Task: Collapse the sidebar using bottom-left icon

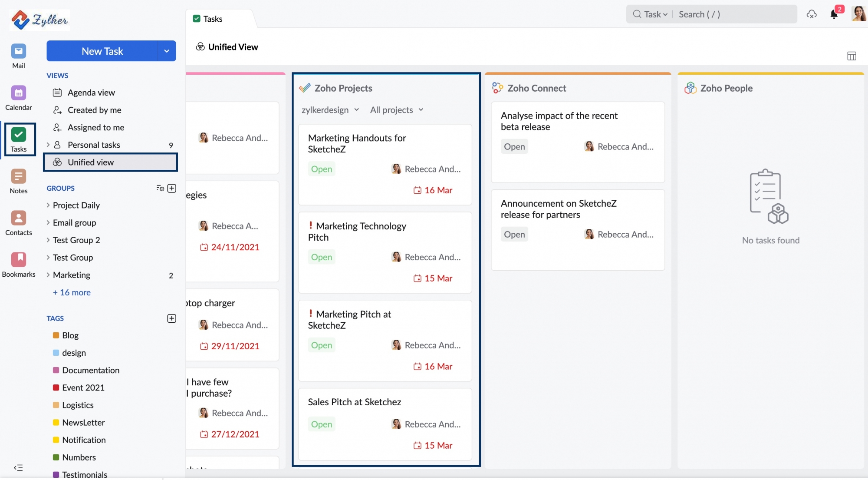Action: pyautogui.click(x=18, y=468)
